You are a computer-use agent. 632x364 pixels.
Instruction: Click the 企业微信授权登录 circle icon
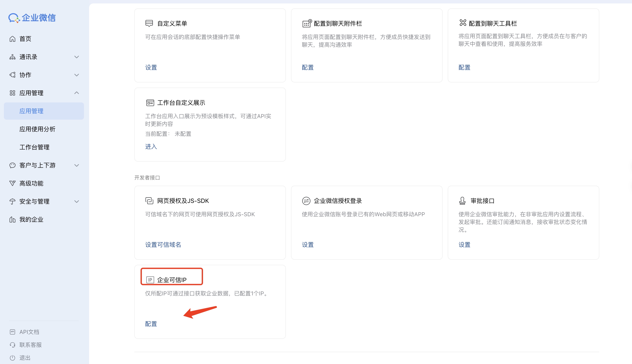point(306,200)
